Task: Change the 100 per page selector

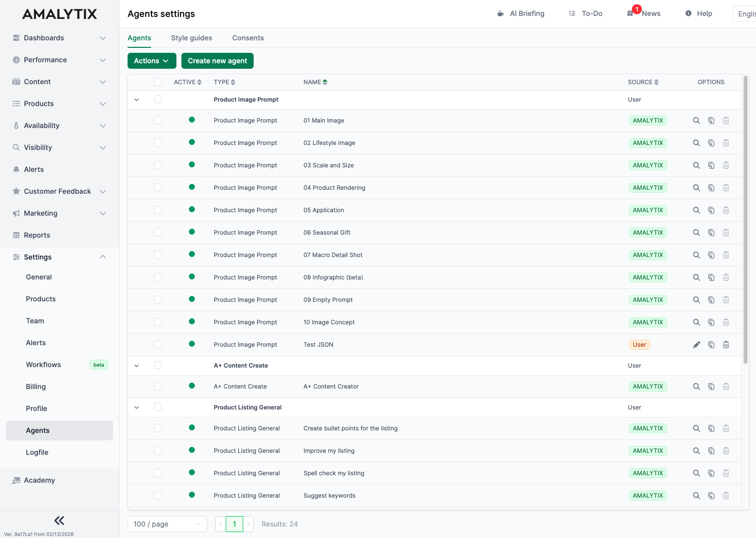Action: [167, 524]
